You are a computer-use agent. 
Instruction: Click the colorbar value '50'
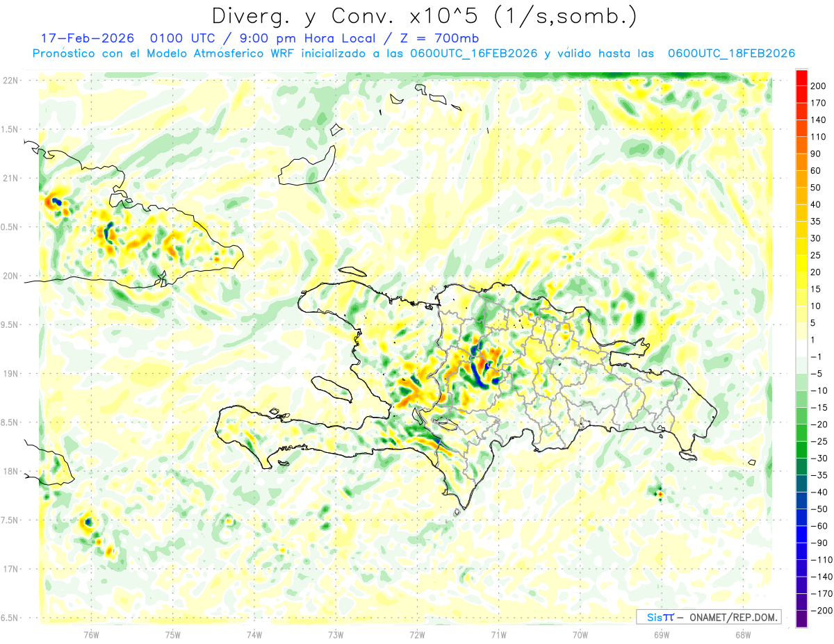817,188
